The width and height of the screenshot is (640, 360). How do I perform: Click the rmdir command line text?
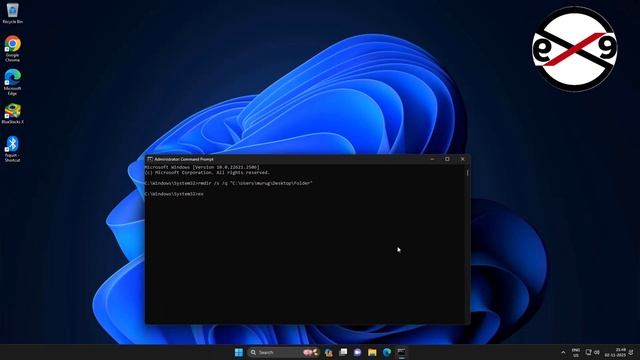coord(229,183)
